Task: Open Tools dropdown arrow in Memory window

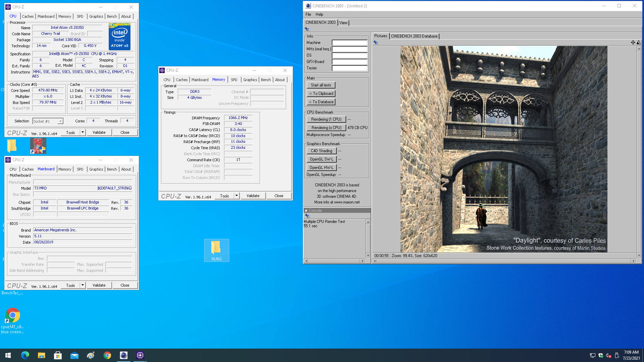Action: point(236,196)
